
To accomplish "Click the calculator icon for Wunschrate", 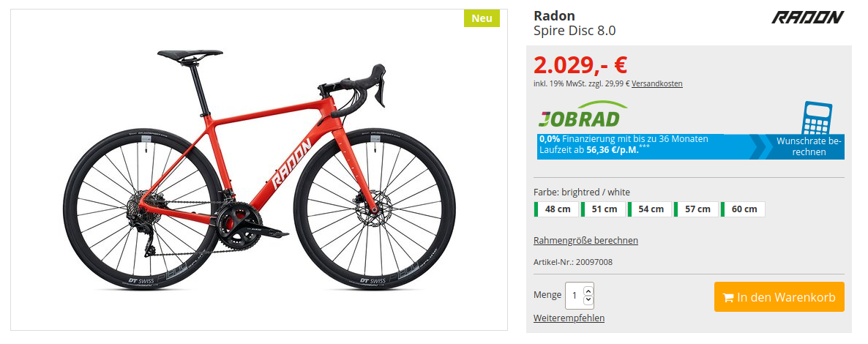I will [x=817, y=117].
